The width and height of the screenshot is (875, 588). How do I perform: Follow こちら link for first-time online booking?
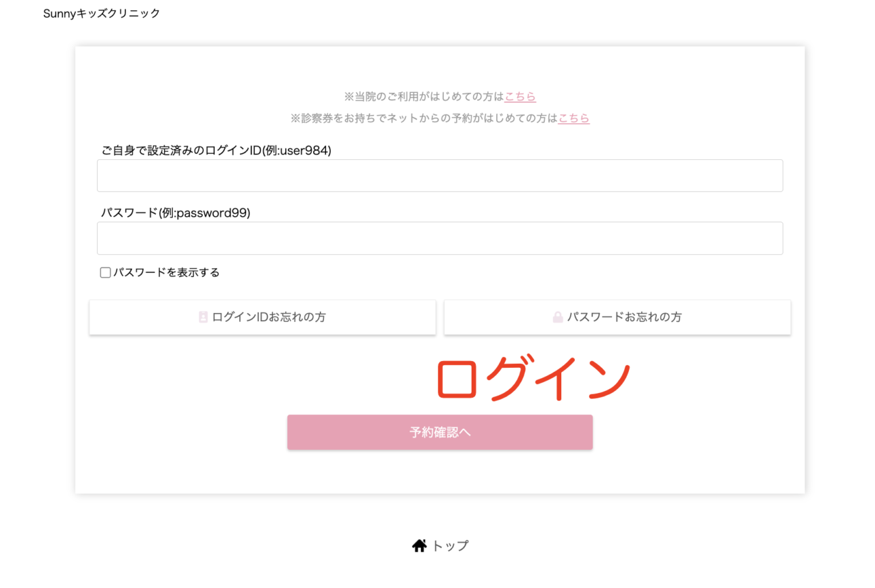pyautogui.click(x=574, y=118)
